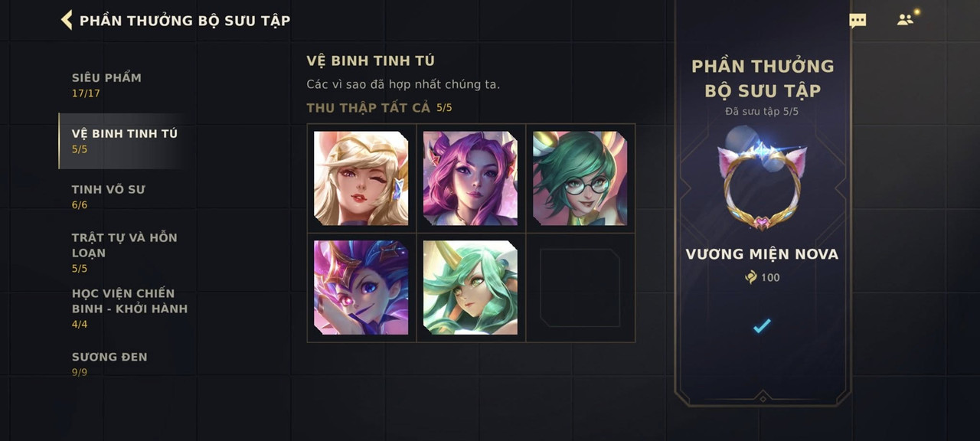The image size is (980, 441).
Task: Select the green-haired champion with glasses portrait
Action: pos(580,178)
